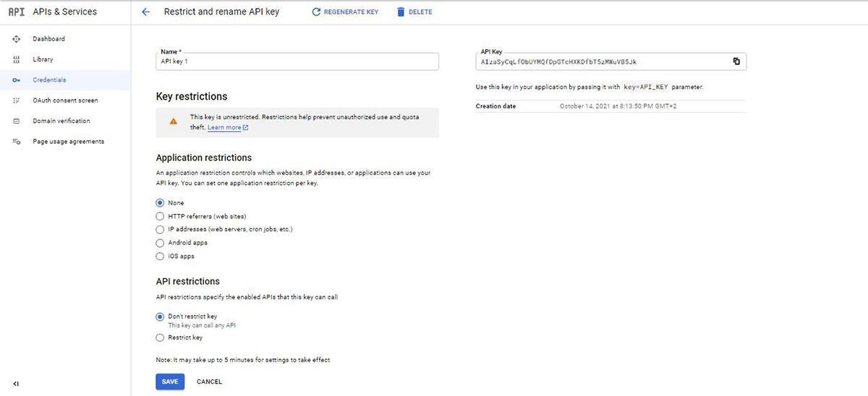Select the HTTP referrers radio option
Screen dimensions: 868x396
pos(161,216)
